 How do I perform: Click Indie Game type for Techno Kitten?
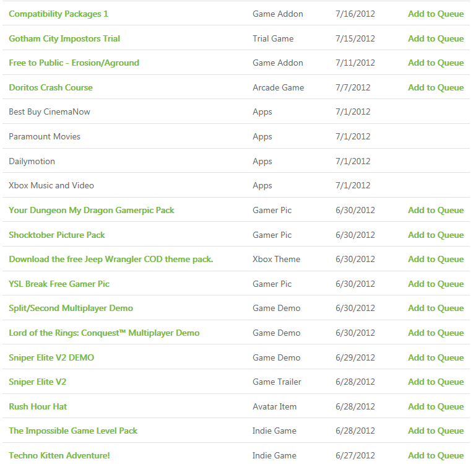pos(274,455)
